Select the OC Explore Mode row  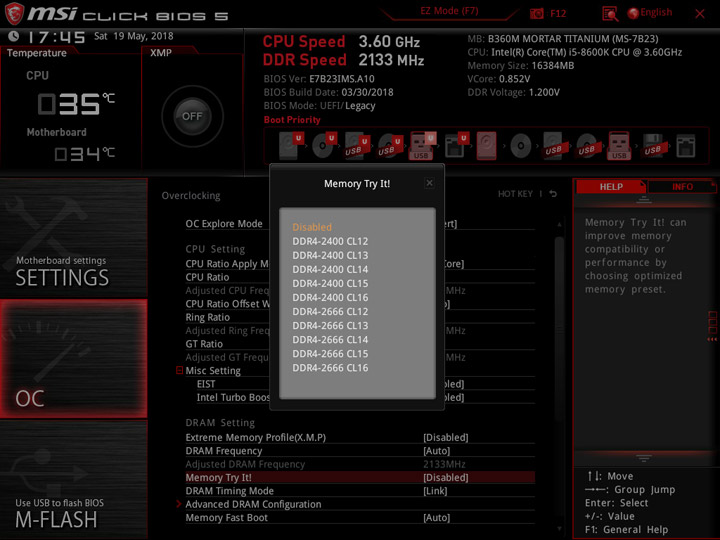tap(360, 224)
